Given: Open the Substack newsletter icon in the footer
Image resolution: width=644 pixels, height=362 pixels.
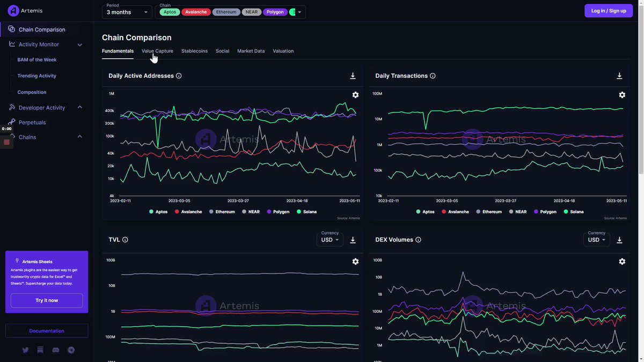Looking at the screenshot, I should (x=40, y=350).
